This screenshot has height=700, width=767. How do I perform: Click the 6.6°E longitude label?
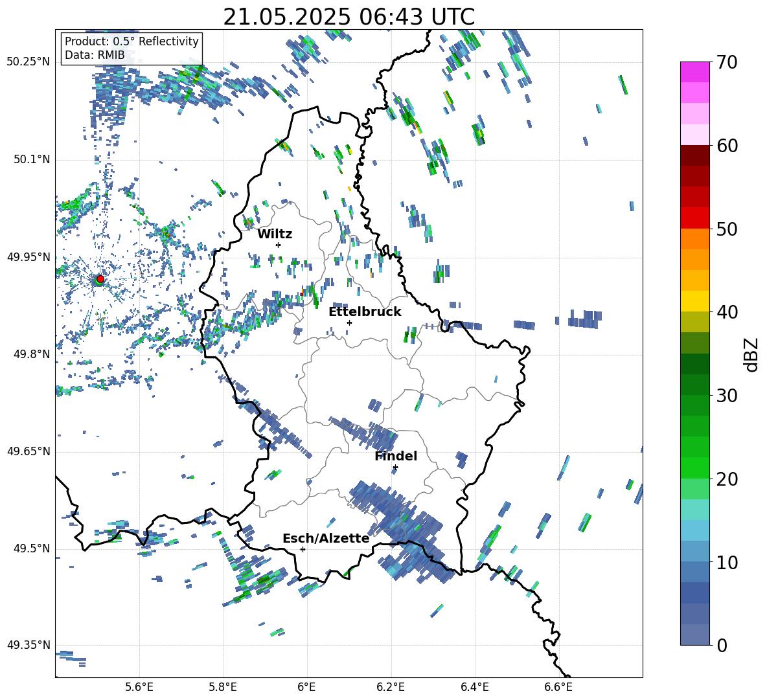[558, 687]
